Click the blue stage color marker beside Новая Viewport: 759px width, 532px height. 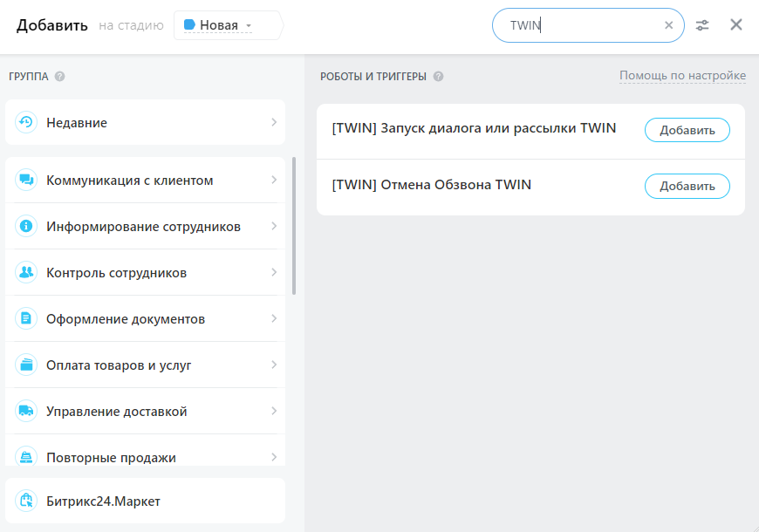tap(190, 24)
